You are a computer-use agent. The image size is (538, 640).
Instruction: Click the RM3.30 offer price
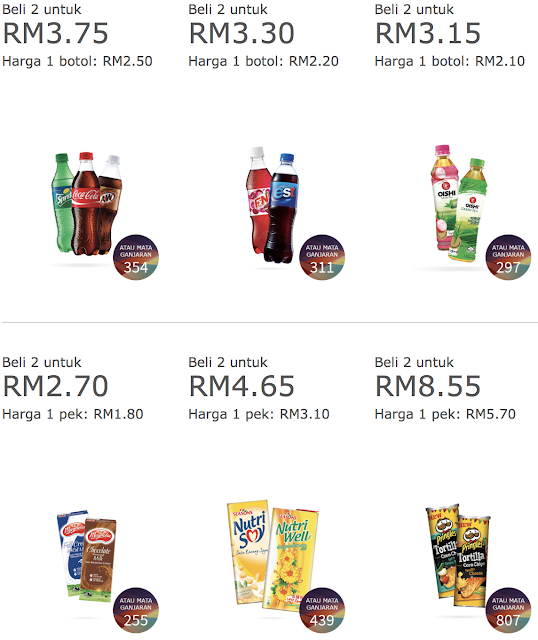tap(242, 33)
